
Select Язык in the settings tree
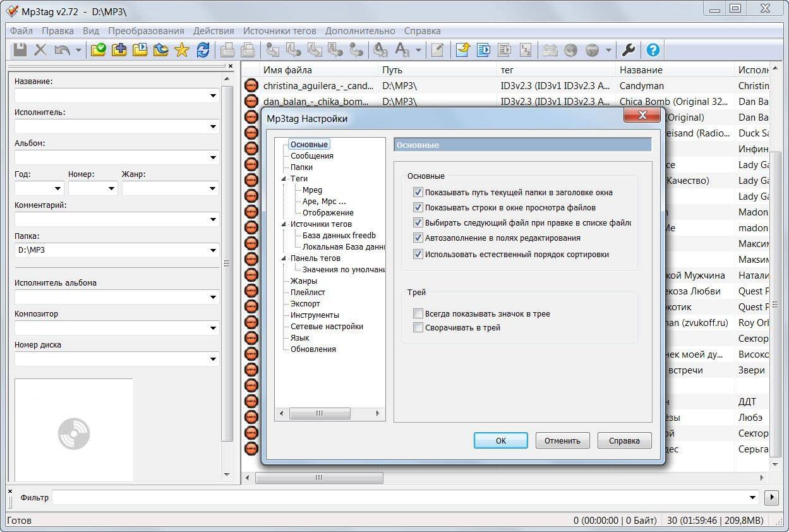click(x=299, y=338)
